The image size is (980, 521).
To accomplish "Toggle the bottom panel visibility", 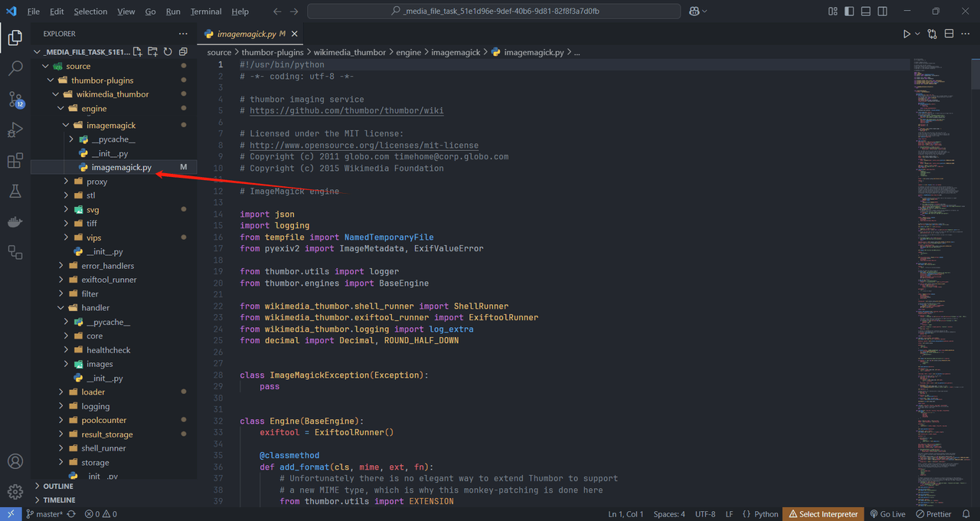I will click(865, 11).
